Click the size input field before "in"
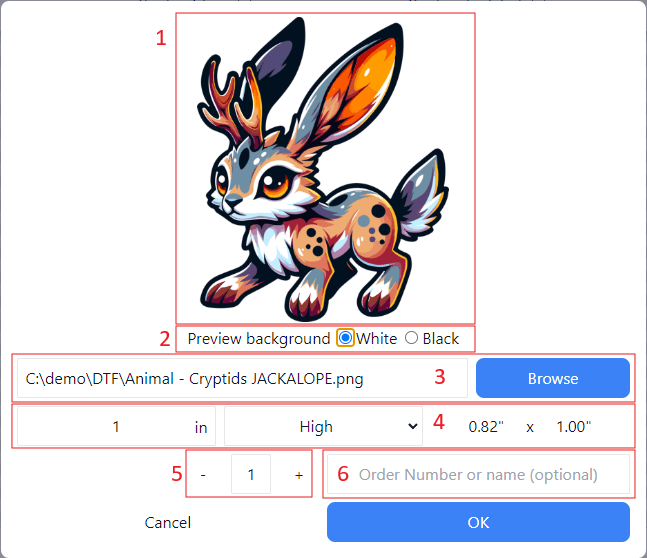This screenshot has height=558, width=647. coord(100,427)
